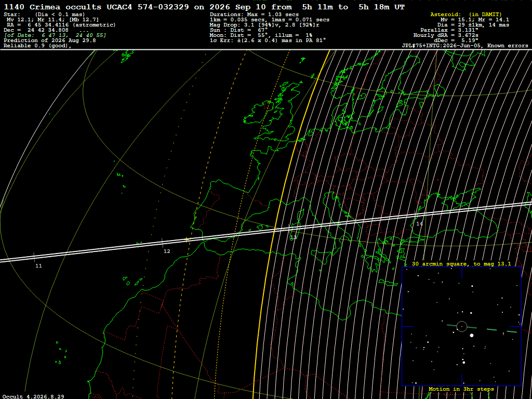Open the star finder chart thumbnail

point(461,326)
